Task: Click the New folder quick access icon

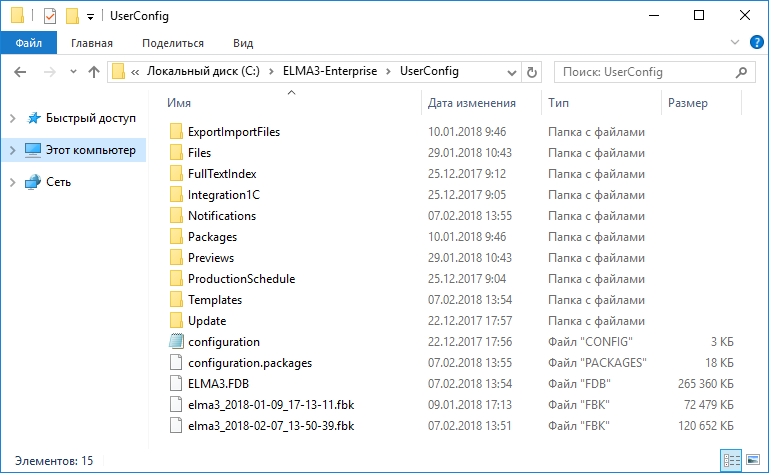Action: (72, 16)
